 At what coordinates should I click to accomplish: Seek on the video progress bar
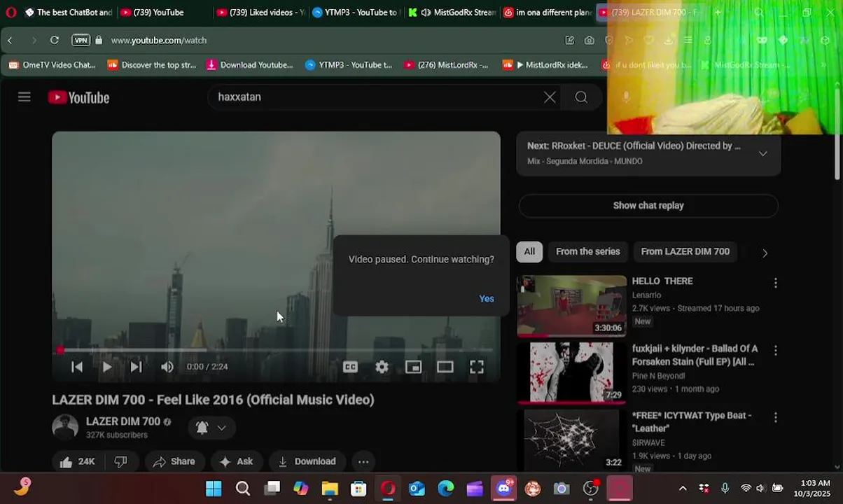coord(276,349)
